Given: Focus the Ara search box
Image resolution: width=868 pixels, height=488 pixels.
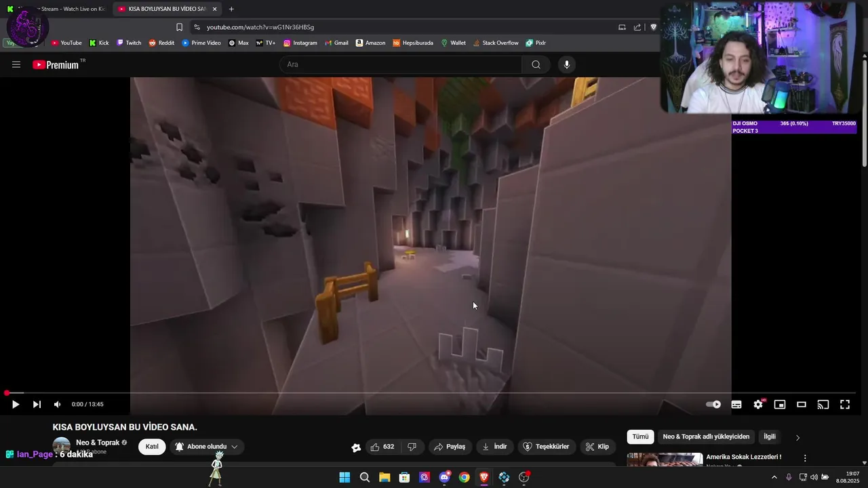Looking at the screenshot, I should point(401,64).
